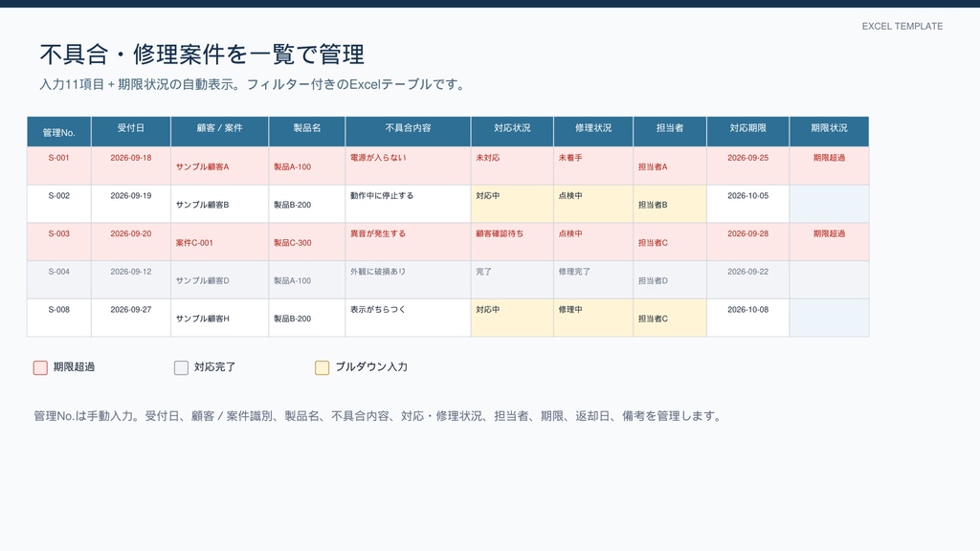Select the 担当者D cell
Viewport: 980px width, 551px height.
[x=669, y=280]
